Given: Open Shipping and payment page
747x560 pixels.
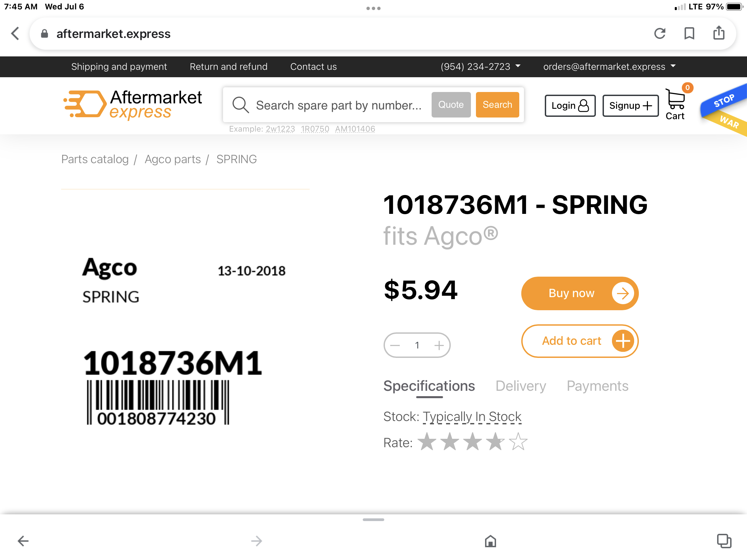Looking at the screenshot, I should (119, 66).
